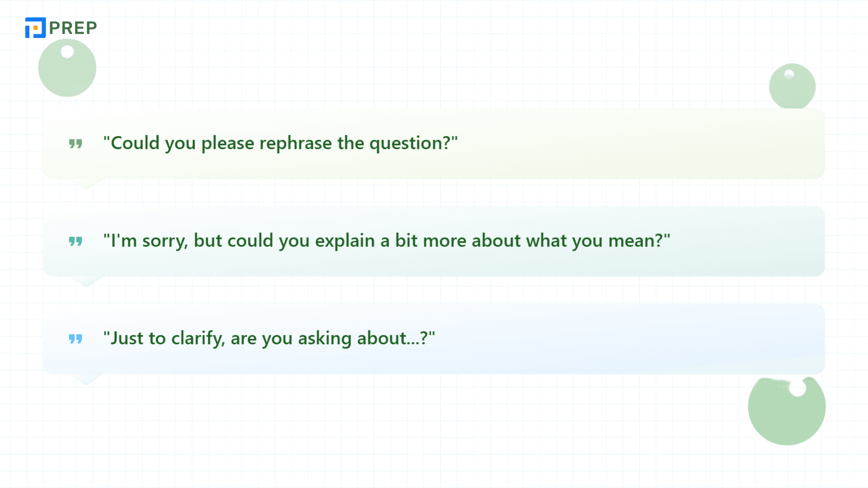Select the "I'm sorry, but could you explain" sentence

pos(387,241)
